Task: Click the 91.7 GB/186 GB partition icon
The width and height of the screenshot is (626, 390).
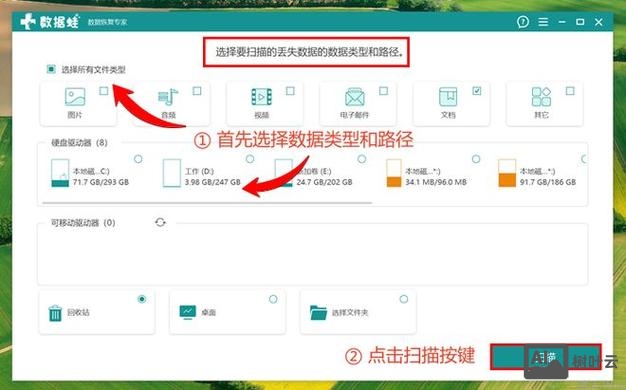Action: coord(507,173)
